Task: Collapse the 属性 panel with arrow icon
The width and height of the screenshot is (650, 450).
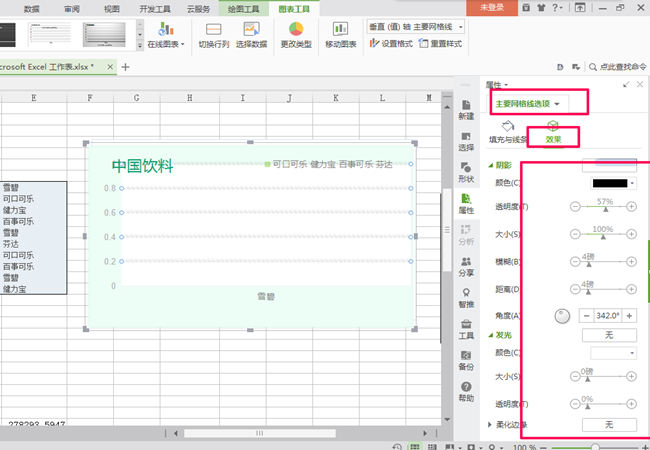Action: tap(626, 85)
